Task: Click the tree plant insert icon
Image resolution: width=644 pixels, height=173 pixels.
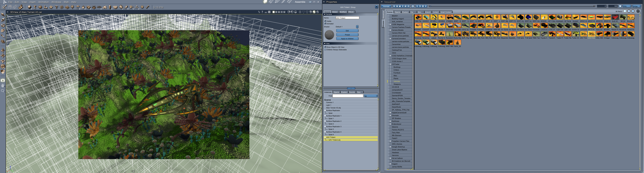Action: 72,7
